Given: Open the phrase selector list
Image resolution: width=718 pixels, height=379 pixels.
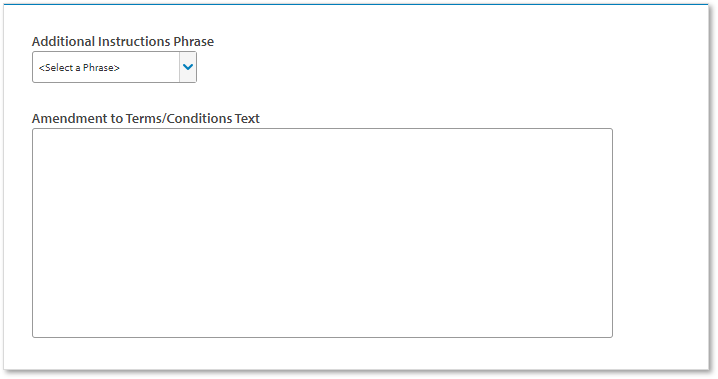Looking at the screenshot, I should 114,67.
